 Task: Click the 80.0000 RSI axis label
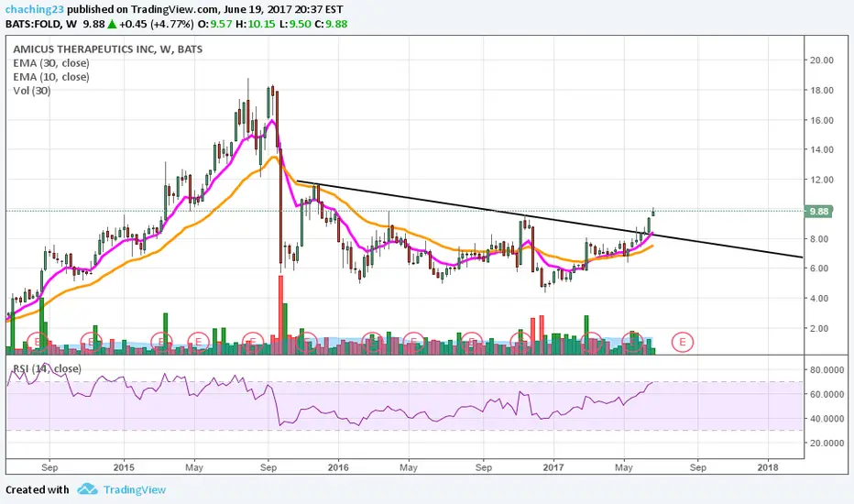coord(827,370)
